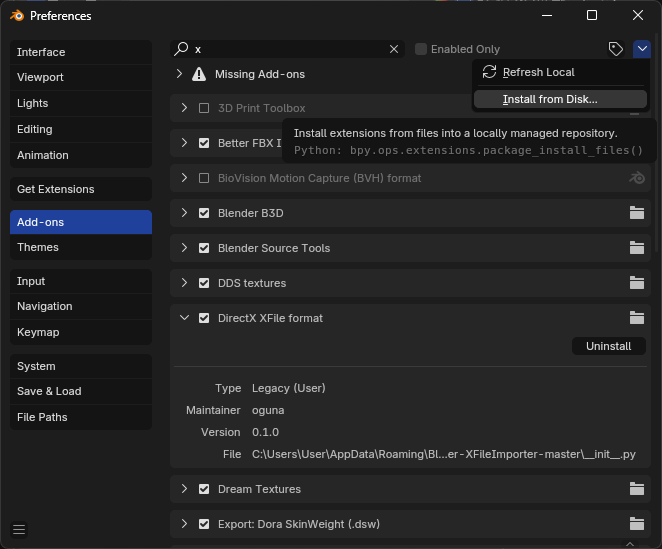662x549 pixels.
Task: Expand the Blender B3D entry
Action: pos(184,213)
